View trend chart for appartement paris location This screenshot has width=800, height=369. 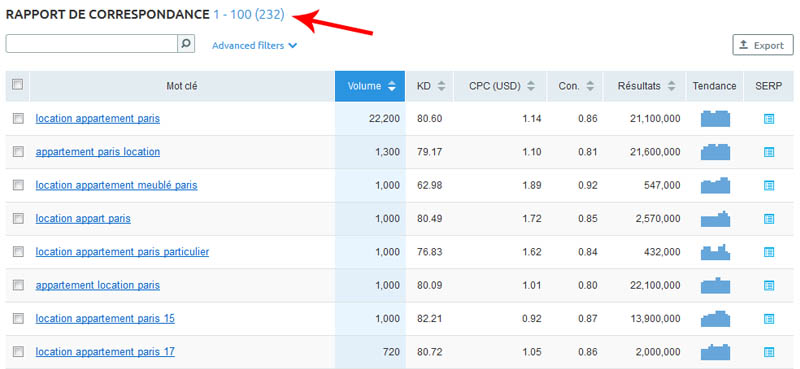coord(715,152)
